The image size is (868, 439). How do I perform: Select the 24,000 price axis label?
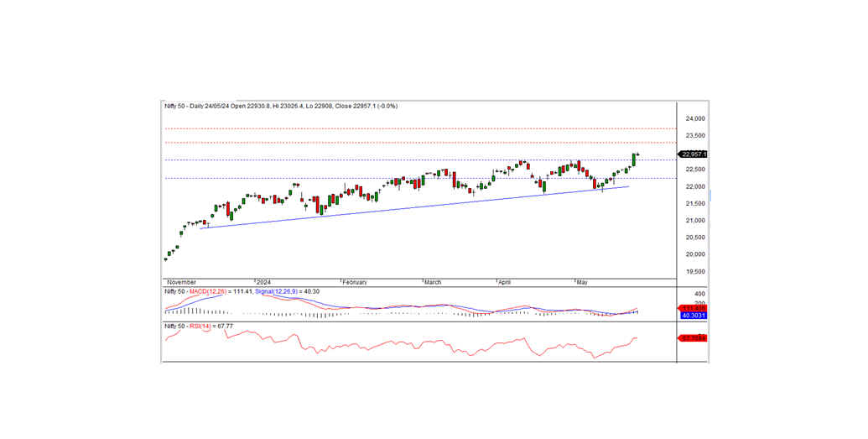694,118
